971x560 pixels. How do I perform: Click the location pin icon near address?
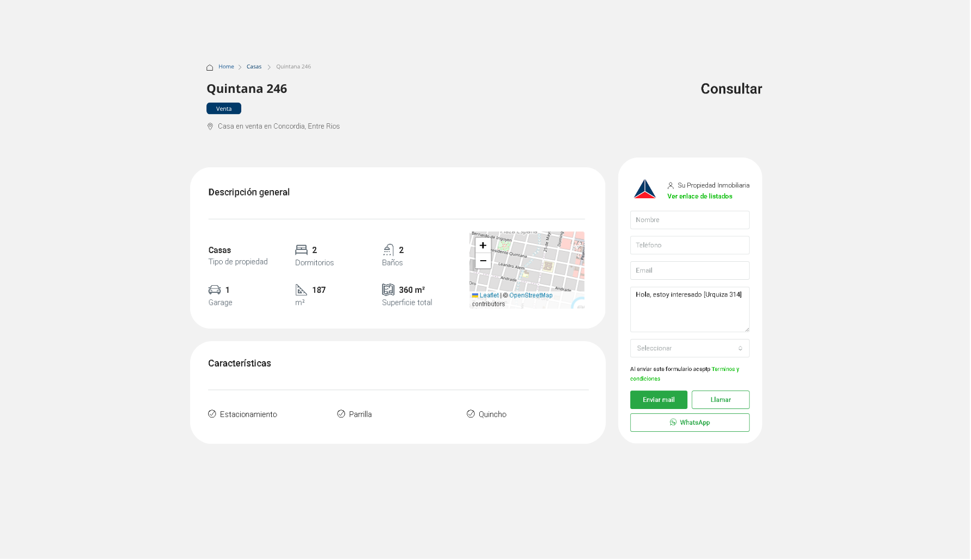(x=210, y=127)
